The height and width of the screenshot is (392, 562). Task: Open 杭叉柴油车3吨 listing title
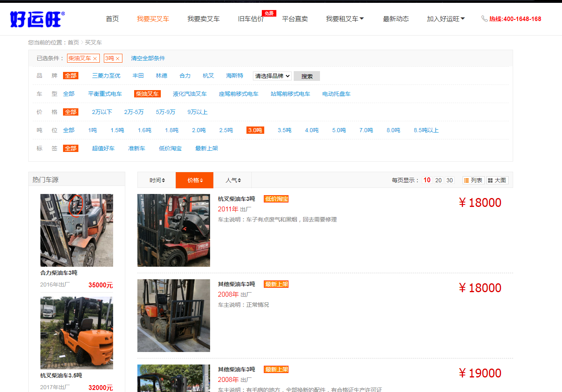click(237, 199)
